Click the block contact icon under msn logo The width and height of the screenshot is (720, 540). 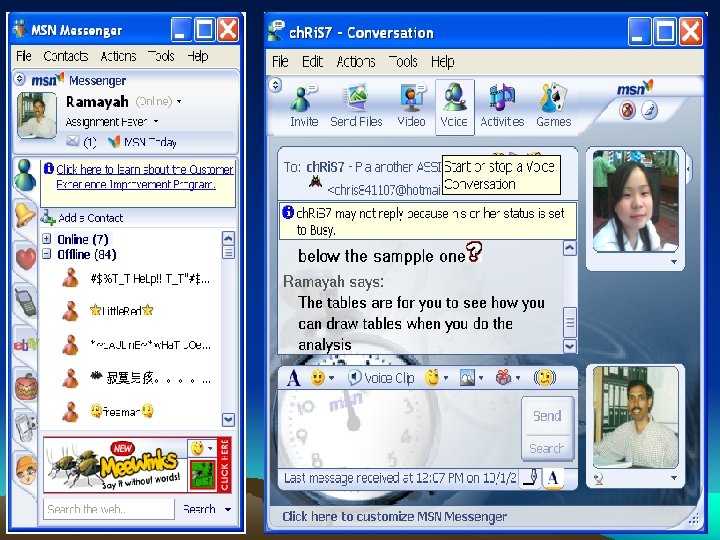(x=627, y=110)
